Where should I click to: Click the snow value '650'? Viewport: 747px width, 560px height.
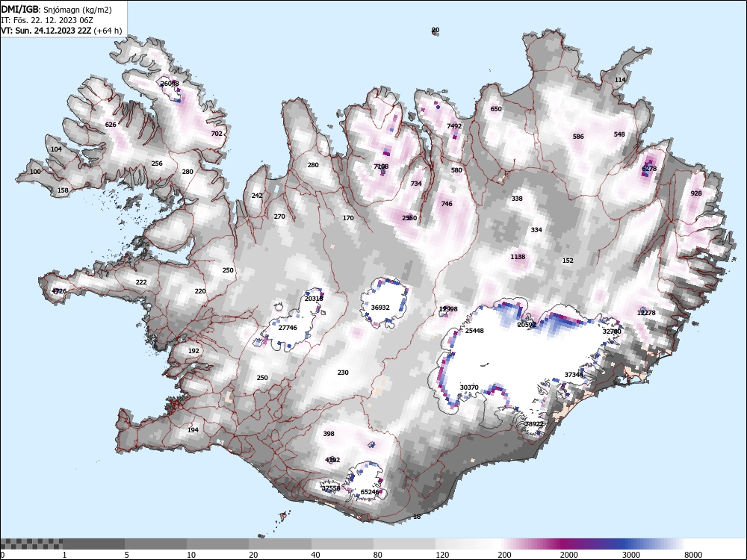[496, 109]
